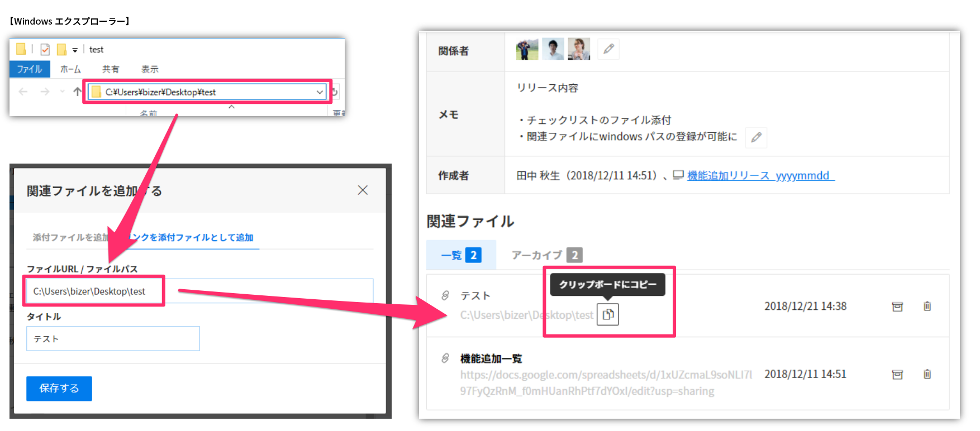Delete the テスト related file
Screen dimensions: 980x431
point(927,306)
